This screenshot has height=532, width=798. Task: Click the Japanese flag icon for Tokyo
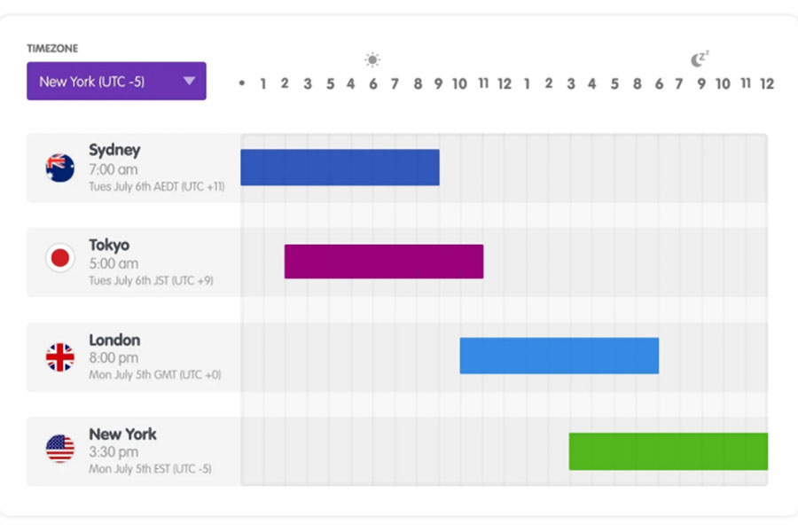tap(60, 258)
